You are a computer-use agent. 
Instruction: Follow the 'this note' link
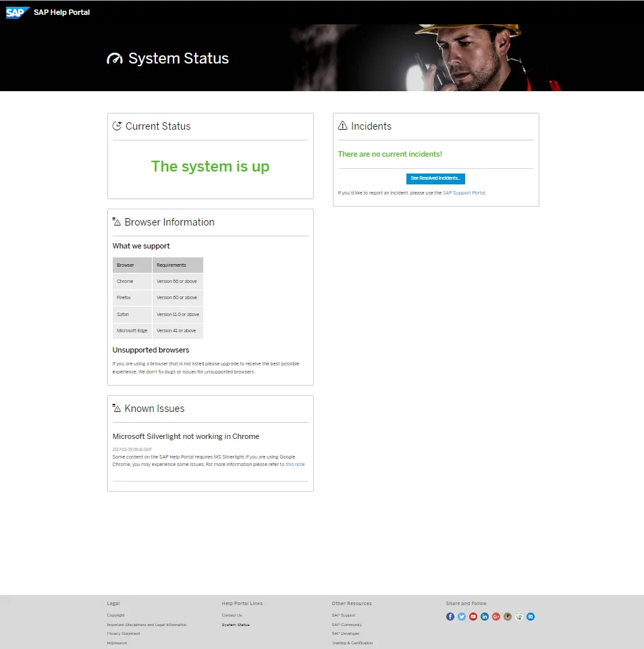[x=295, y=465]
